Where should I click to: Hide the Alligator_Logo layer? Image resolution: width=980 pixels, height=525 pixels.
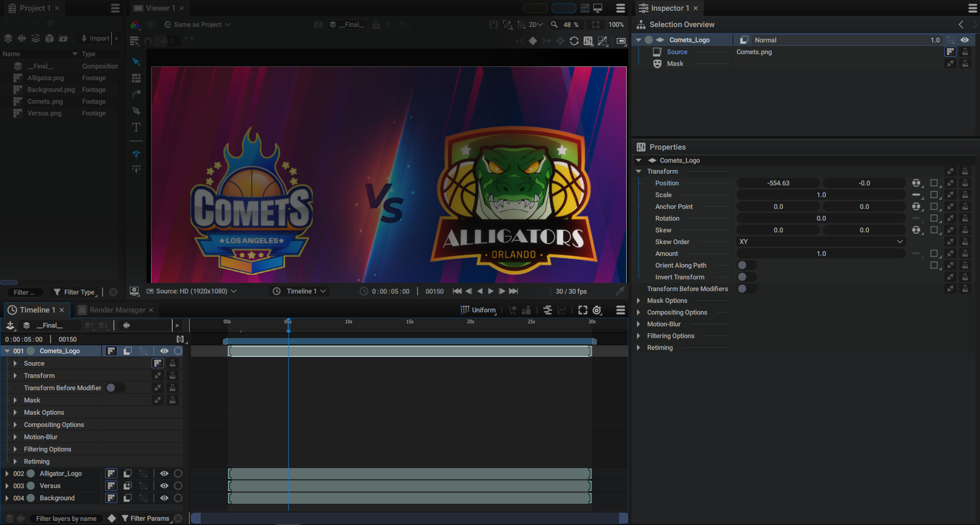164,473
